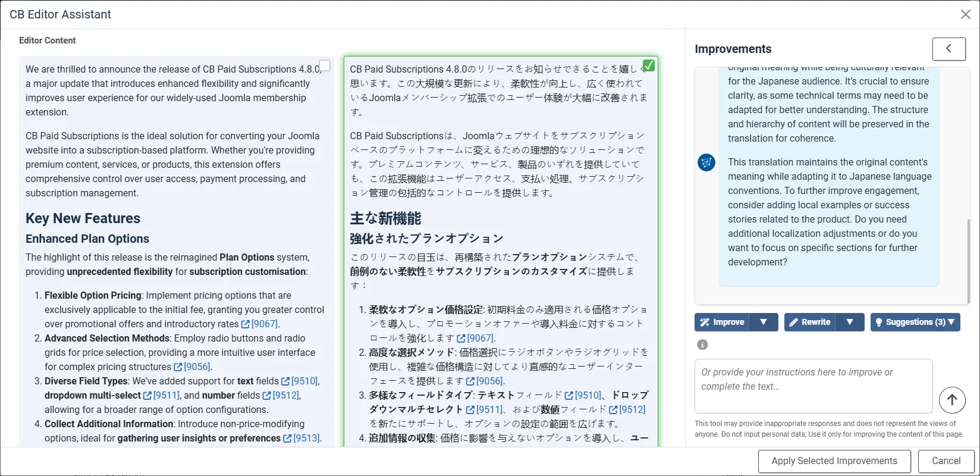Image resolution: width=980 pixels, height=476 pixels.
Task: Open the English [9513] link
Action: [x=301, y=438]
